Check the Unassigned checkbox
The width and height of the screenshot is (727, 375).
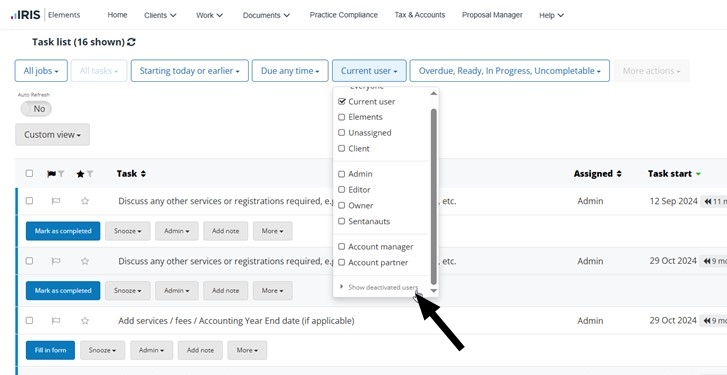342,133
